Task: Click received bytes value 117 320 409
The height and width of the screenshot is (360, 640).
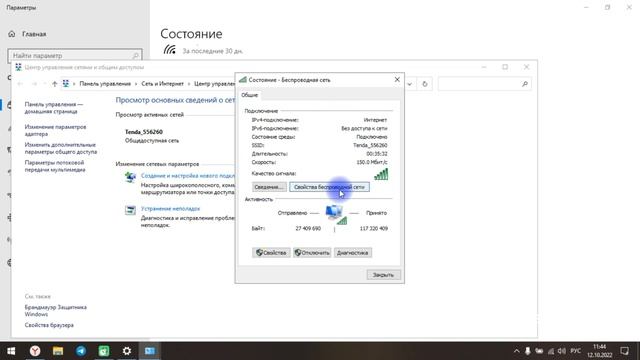Action: point(373,229)
